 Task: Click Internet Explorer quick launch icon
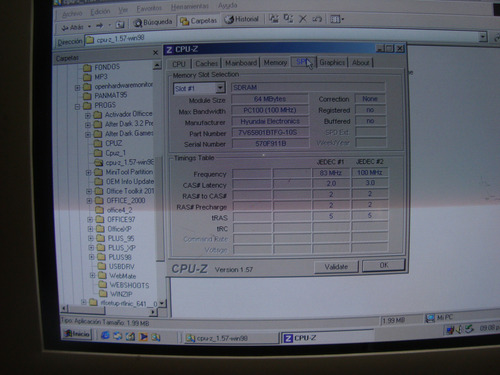tap(105, 335)
